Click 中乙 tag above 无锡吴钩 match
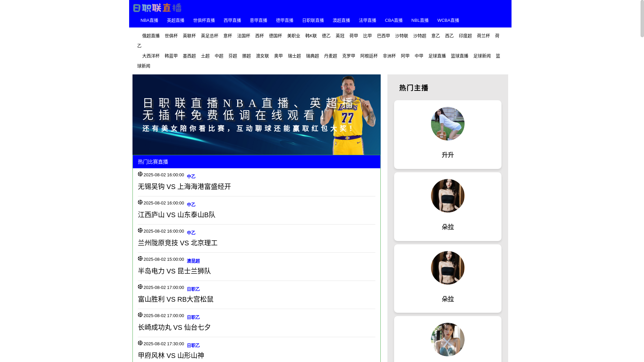Screen dimensions: 644x362 pyautogui.click(x=191, y=176)
